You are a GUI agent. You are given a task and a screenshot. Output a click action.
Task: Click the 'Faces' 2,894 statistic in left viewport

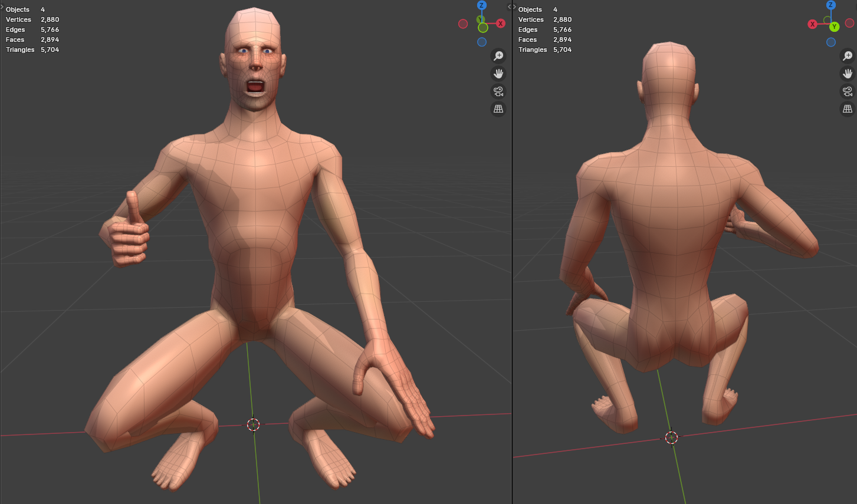(x=32, y=39)
